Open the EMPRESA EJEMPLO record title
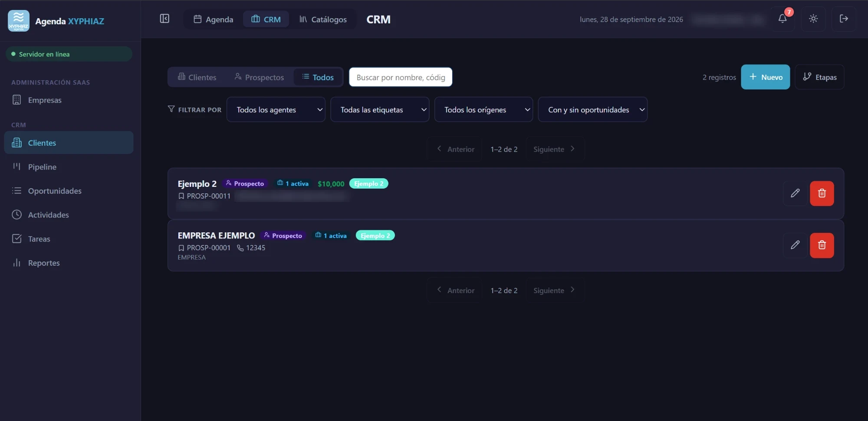The width and height of the screenshot is (868, 421). click(x=216, y=235)
